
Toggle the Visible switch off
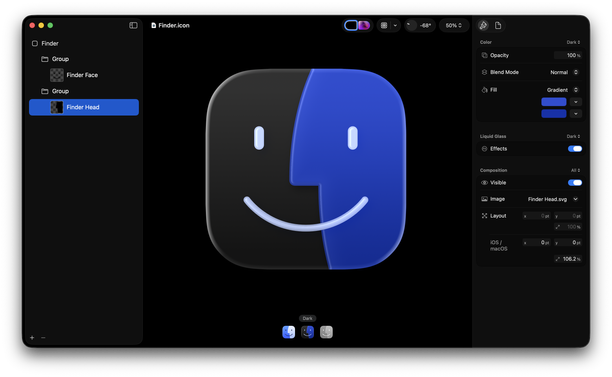click(575, 183)
